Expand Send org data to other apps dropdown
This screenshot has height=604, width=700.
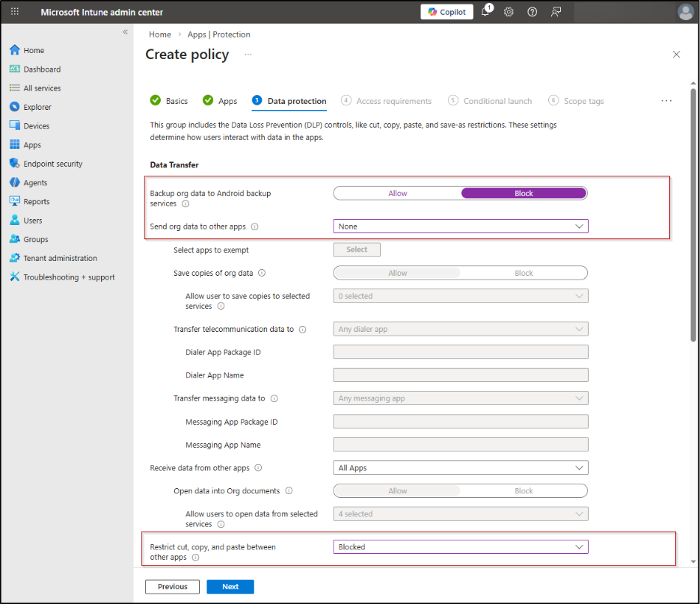[460, 226]
